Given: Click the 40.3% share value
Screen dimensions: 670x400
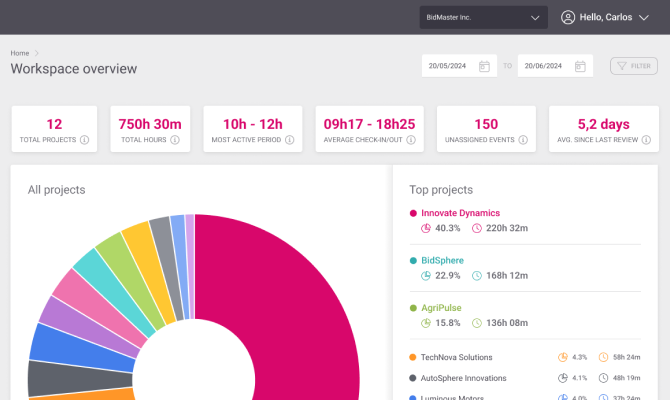Looking at the screenshot, I should [447, 228].
